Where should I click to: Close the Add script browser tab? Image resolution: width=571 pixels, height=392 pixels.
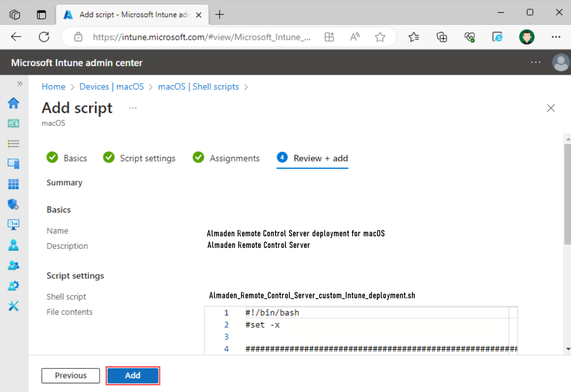pyautogui.click(x=199, y=15)
